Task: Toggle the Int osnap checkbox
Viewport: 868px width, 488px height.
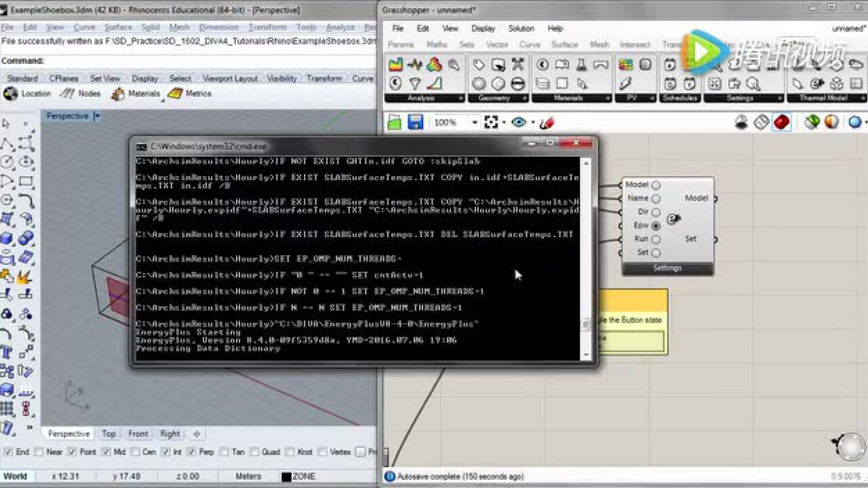Action: point(166,452)
